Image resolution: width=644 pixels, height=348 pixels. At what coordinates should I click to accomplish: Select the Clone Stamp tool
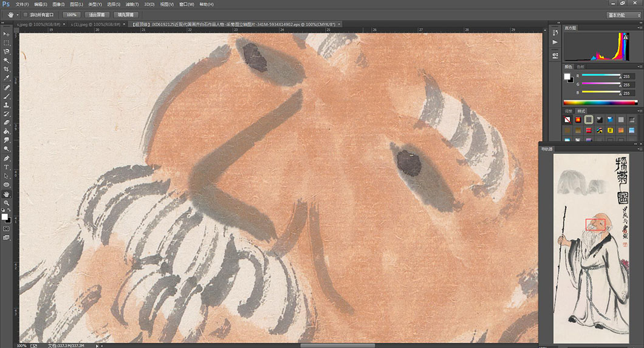(6, 105)
